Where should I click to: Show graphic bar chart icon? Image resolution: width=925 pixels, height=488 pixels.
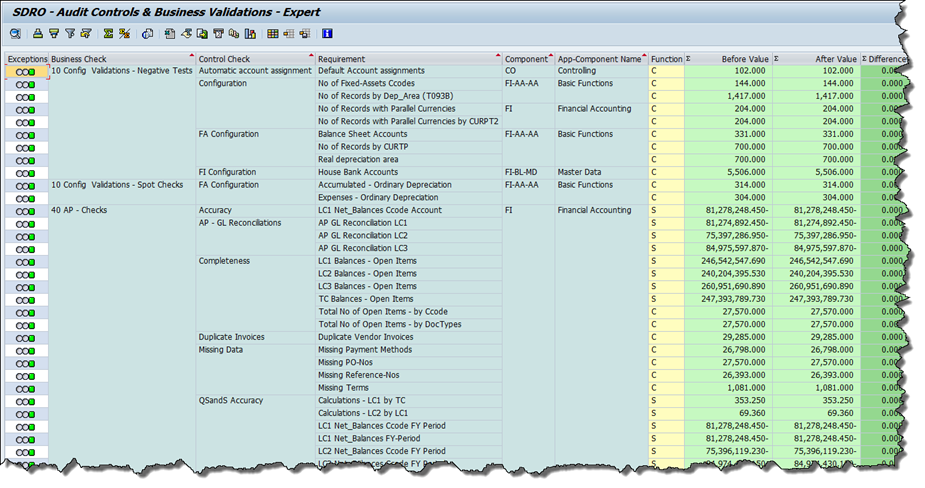250,34
